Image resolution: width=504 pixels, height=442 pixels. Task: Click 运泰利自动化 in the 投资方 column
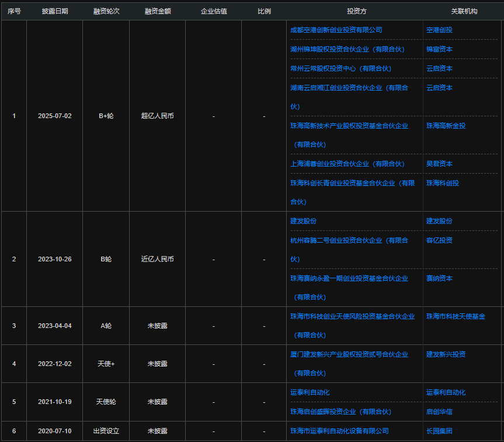click(310, 392)
